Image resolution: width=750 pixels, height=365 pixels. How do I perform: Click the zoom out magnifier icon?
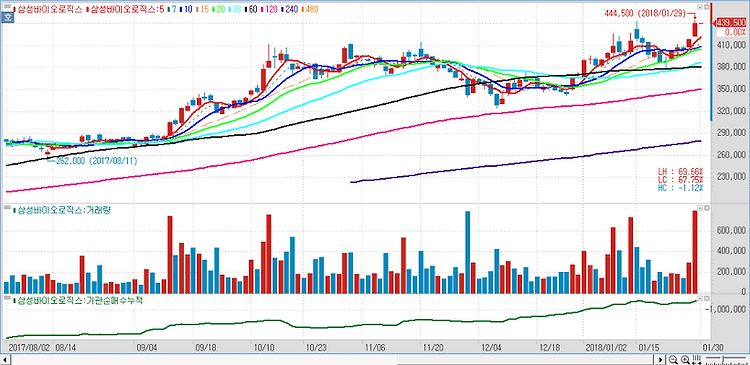click(673, 359)
